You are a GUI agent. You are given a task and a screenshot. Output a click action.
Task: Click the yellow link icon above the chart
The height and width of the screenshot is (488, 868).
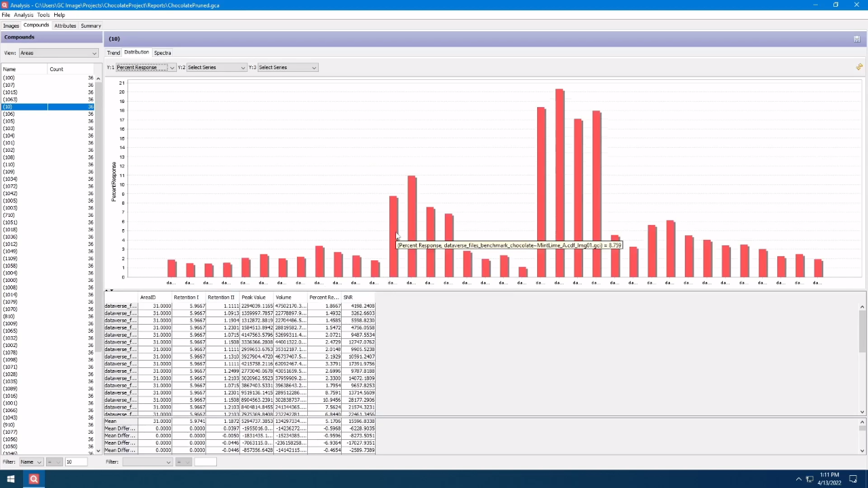pos(859,67)
